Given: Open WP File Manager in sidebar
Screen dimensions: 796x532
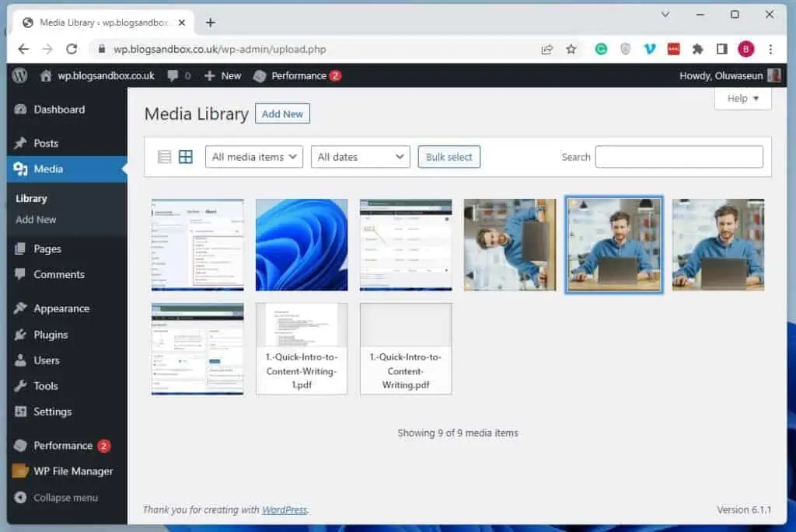Looking at the screenshot, I should (74, 471).
